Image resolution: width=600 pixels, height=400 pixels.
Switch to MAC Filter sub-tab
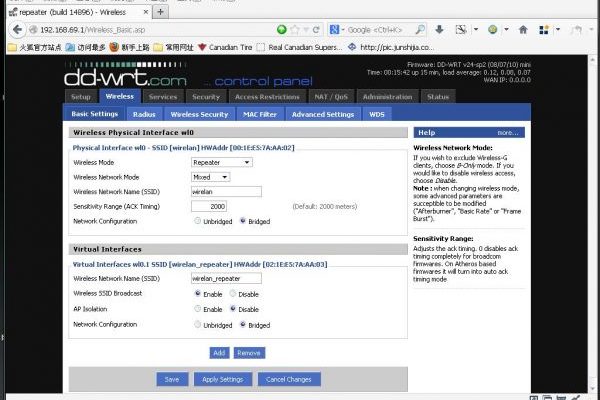(260, 114)
